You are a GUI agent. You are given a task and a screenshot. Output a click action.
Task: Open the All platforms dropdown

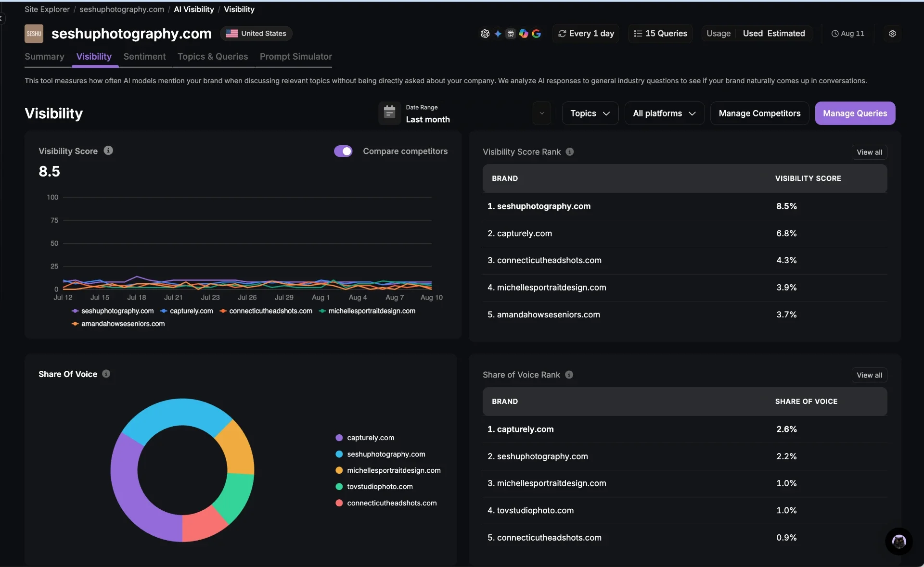[664, 113]
